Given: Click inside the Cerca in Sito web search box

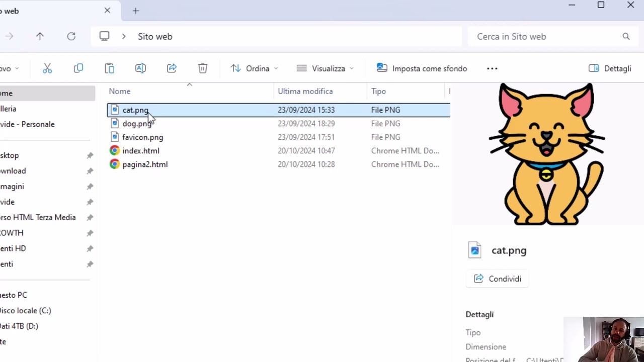Looking at the screenshot, I should point(543,36).
